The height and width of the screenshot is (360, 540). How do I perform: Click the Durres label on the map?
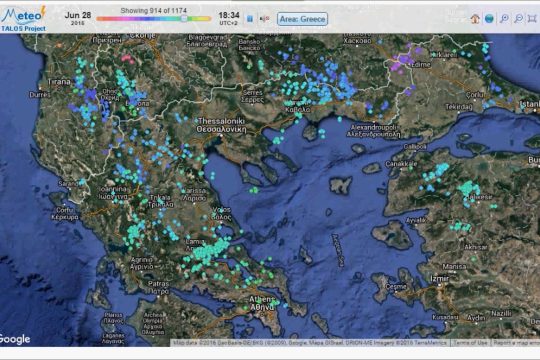point(40,95)
